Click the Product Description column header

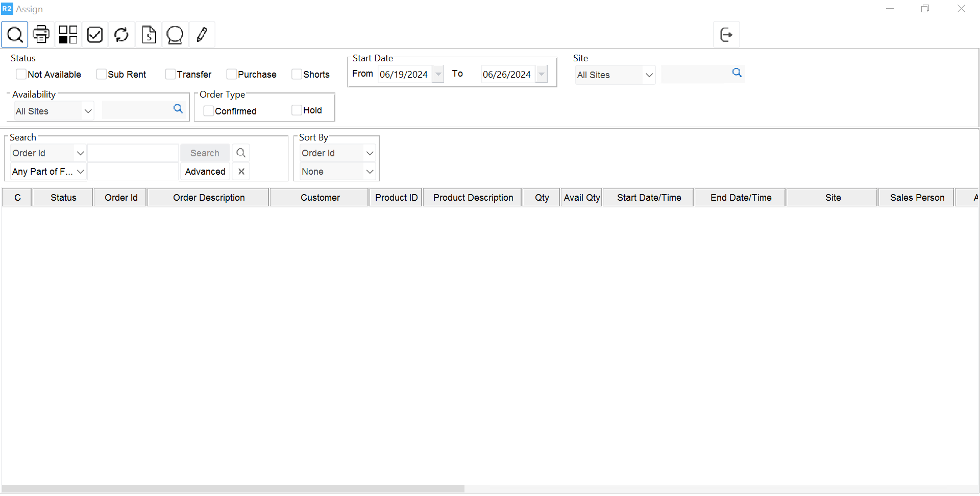(x=473, y=198)
